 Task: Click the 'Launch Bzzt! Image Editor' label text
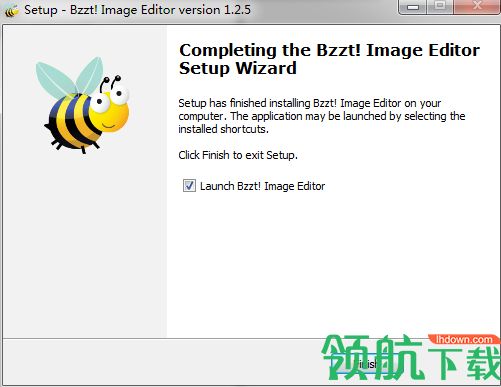tap(262, 186)
